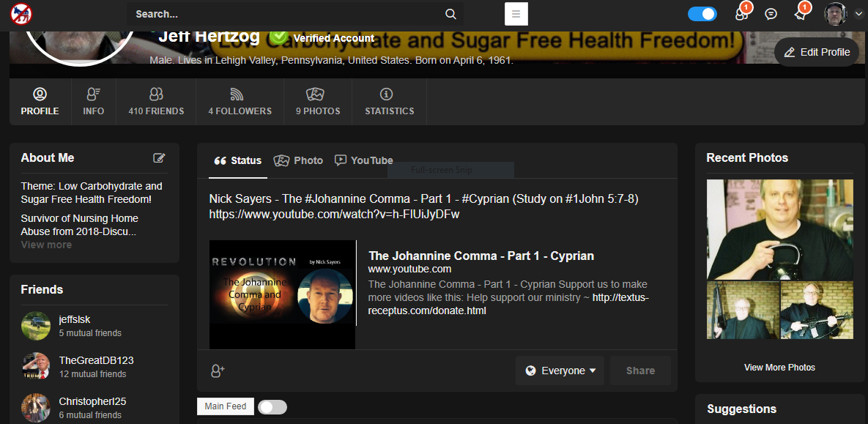This screenshot has height=424, width=868.
Task: Open the messages chat bubble icon
Action: click(x=771, y=14)
